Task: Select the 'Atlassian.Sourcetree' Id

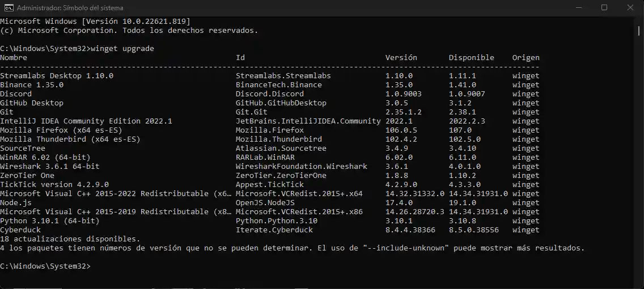Action: [281, 148]
